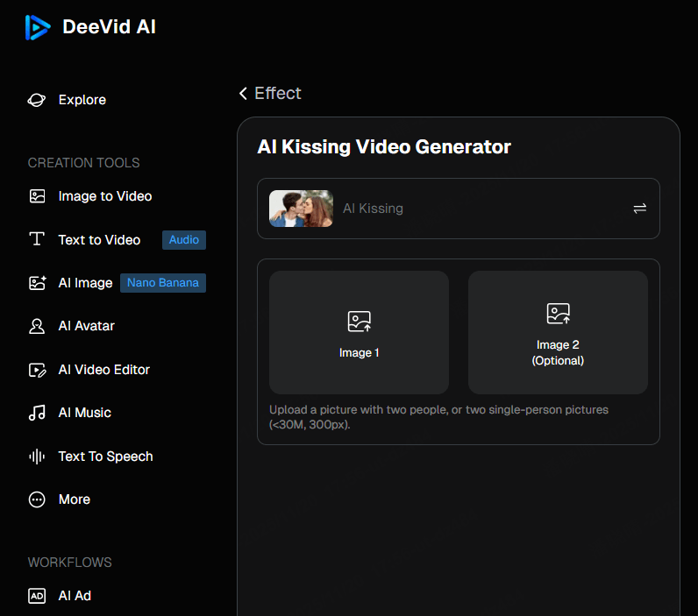Screen dimensions: 698x616
Task: Click the Explore planet icon
Action: (x=37, y=100)
